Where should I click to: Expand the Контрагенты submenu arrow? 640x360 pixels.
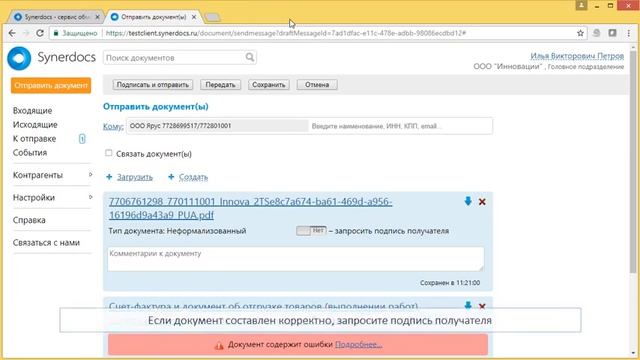point(90,175)
